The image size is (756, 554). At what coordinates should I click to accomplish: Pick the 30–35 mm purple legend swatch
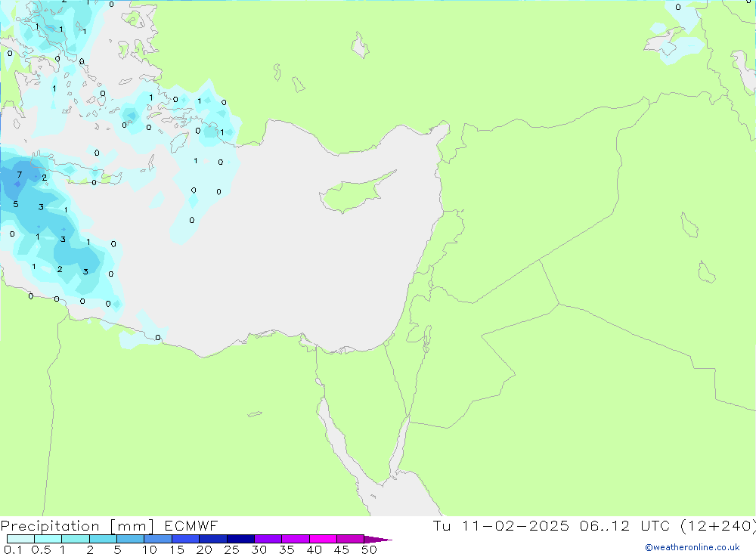268,539
